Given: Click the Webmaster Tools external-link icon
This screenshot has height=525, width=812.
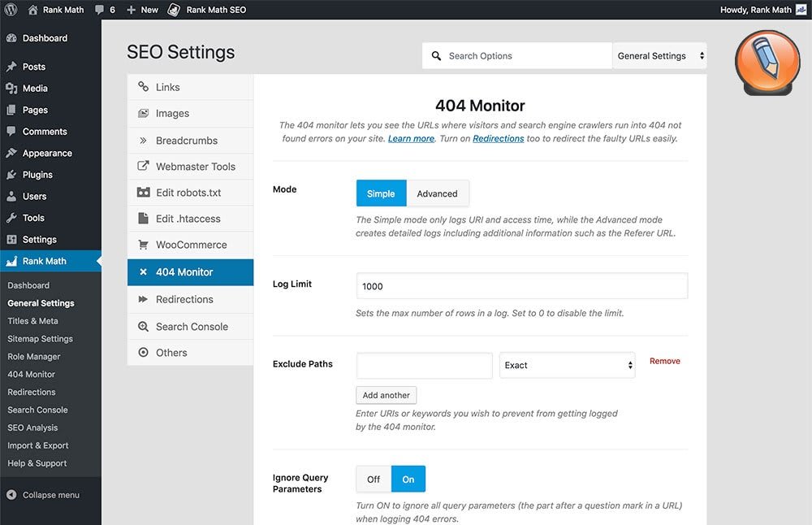Looking at the screenshot, I should [x=143, y=166].
